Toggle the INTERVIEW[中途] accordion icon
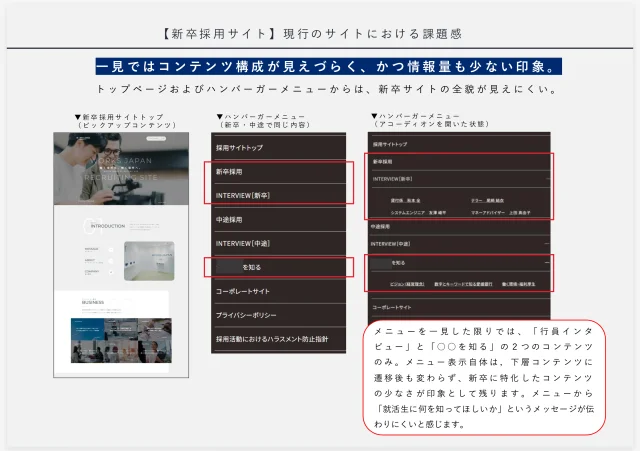 547,244
